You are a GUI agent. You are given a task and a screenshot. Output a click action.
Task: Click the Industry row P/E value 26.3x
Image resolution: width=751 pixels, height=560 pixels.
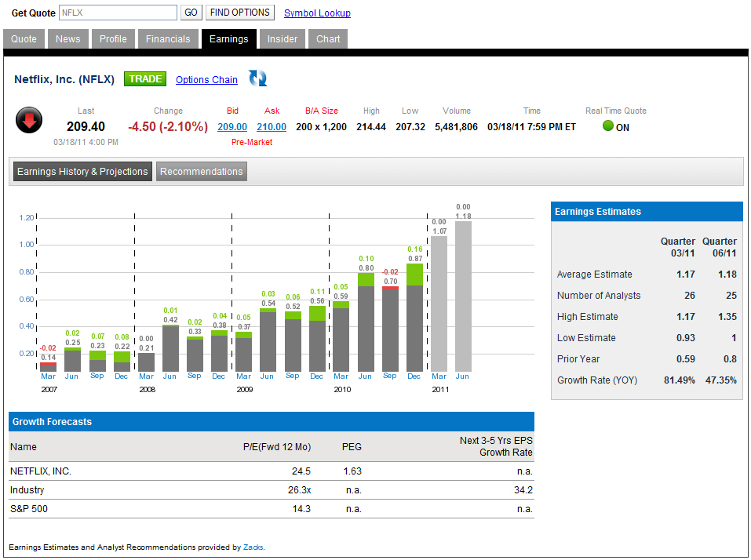click(x=299, y=489)
